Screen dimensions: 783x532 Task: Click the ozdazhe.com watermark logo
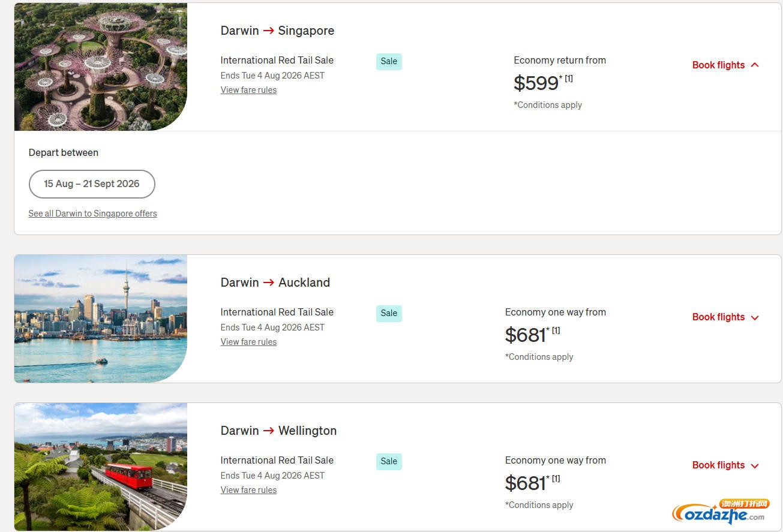pos(721,512)
